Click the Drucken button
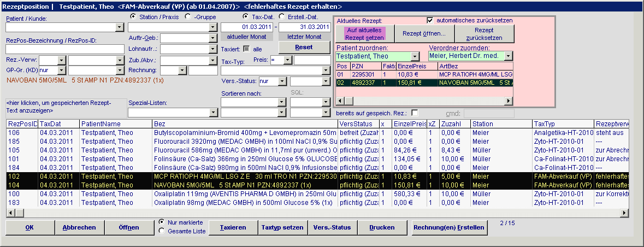The height and width of the screenshot is (247, 644). pyautogui.click(x=382, y=227)
